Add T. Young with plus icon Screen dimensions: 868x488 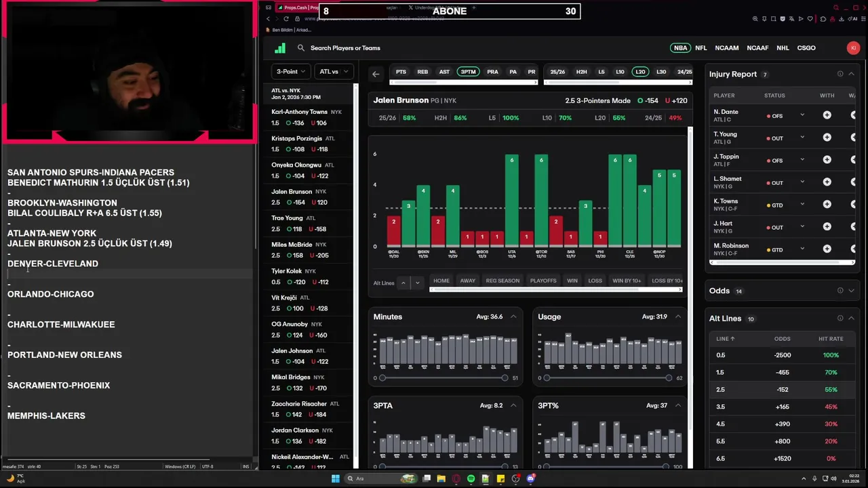pos(827,138)
